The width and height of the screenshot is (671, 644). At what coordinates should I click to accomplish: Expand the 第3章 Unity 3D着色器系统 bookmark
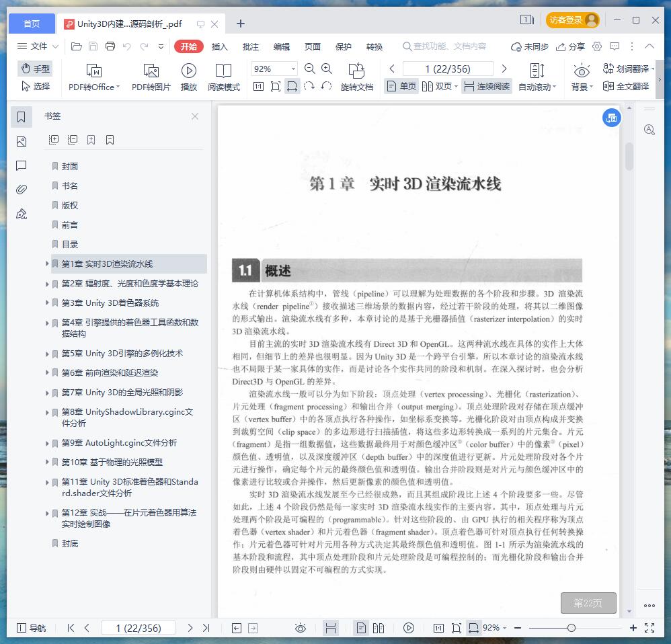click(x=47, y=303)
